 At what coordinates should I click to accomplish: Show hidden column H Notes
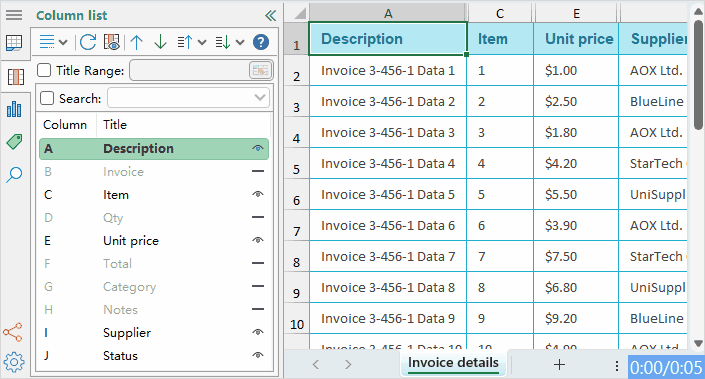coord(258,309)
